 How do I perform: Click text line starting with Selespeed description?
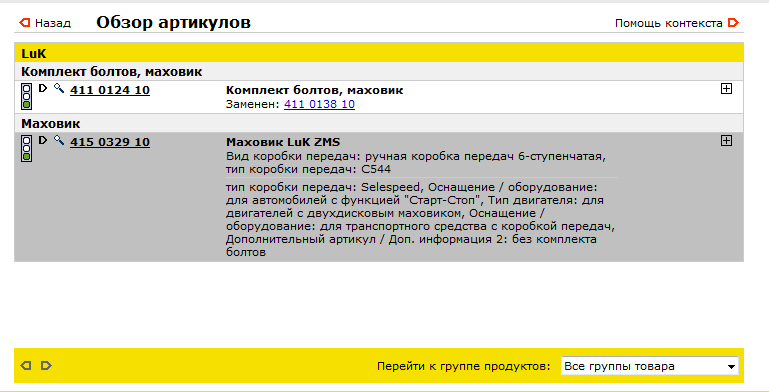coord(410,188)
